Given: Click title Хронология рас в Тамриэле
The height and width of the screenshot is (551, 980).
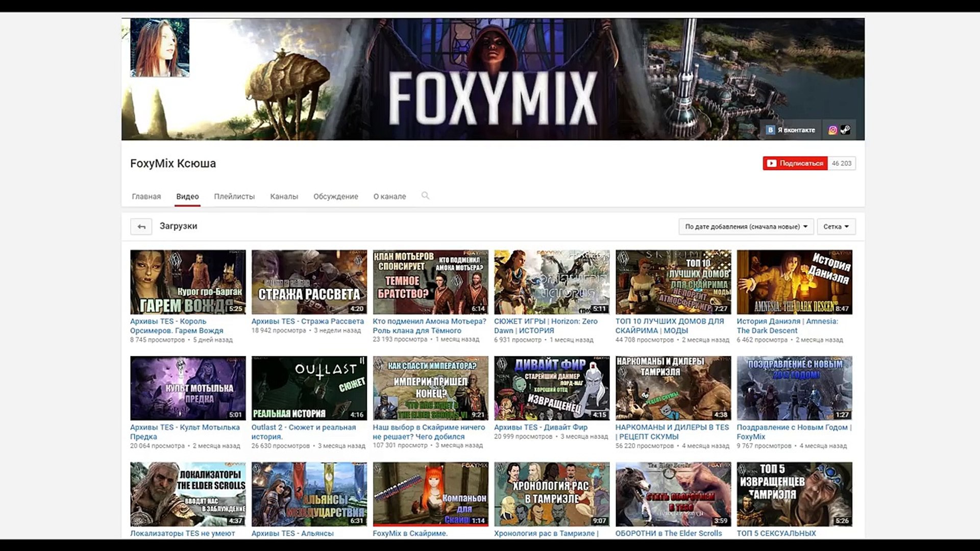Looking at the screenshot, I should point(546,534).
